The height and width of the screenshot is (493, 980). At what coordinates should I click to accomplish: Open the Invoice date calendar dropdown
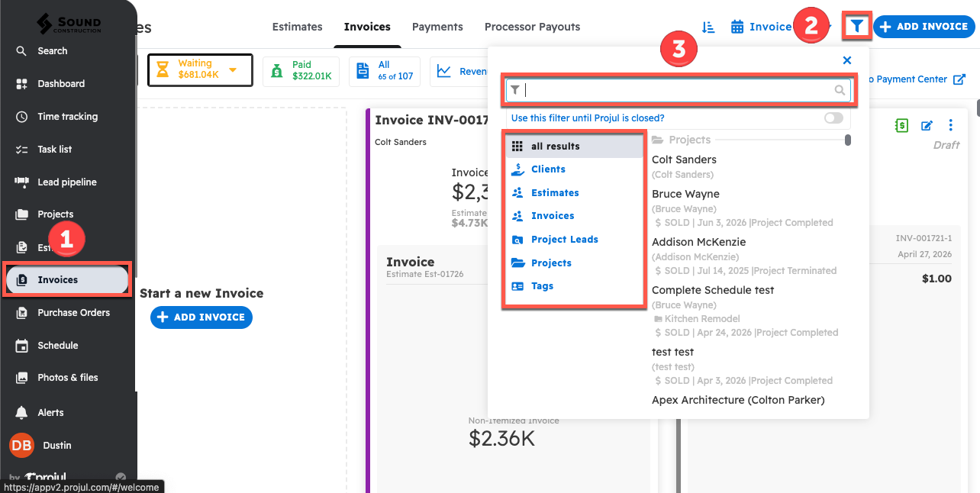pos(762,27)
